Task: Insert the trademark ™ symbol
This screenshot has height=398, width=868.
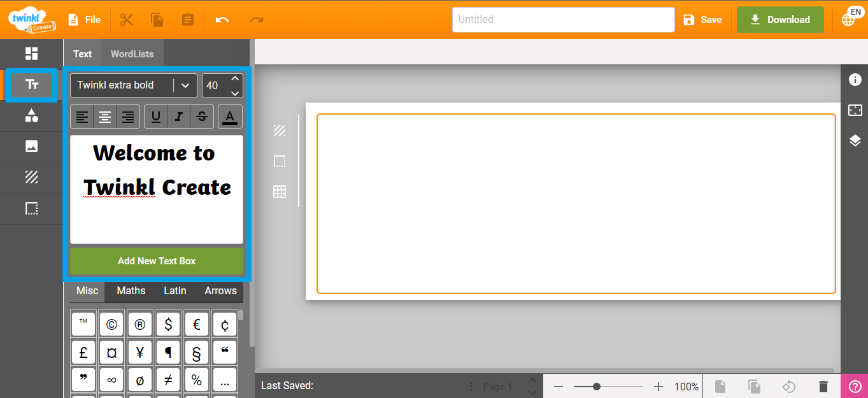Action: (83, 324)
